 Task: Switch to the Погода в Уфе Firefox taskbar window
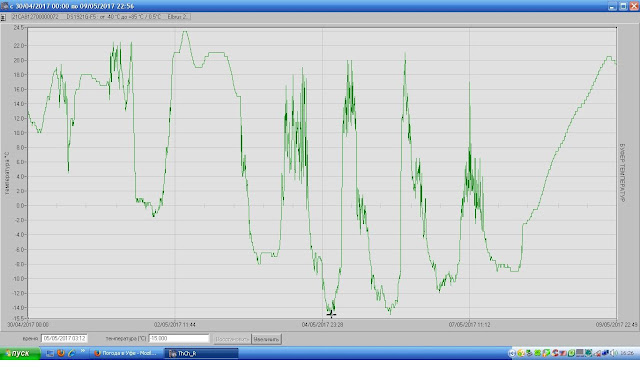coord(125,353)
